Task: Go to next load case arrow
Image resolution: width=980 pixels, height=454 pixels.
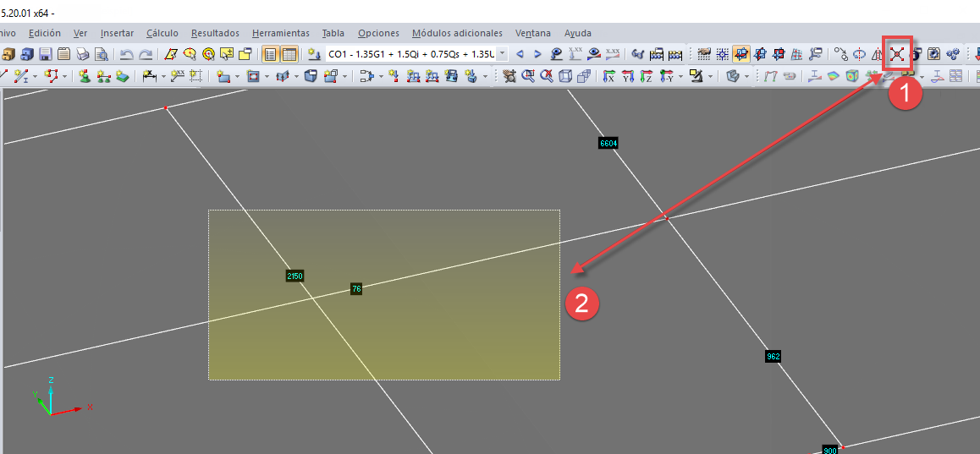Action: (537, 54)
